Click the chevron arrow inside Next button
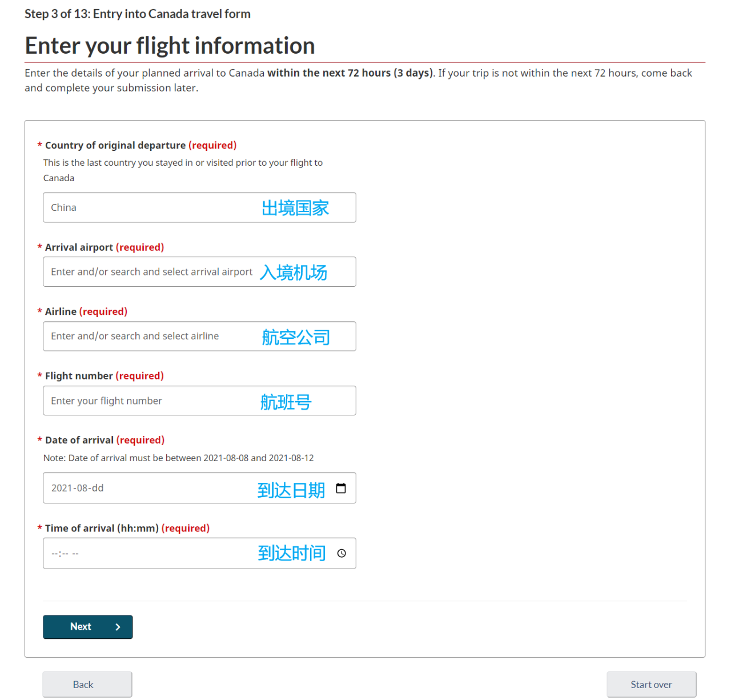Image resolution: width=731 pixels, height=700 pixels. [x=118, y=627]
